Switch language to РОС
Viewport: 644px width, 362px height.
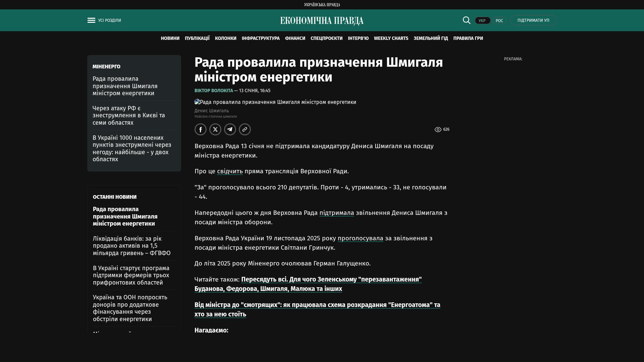[x=499, y=21]
